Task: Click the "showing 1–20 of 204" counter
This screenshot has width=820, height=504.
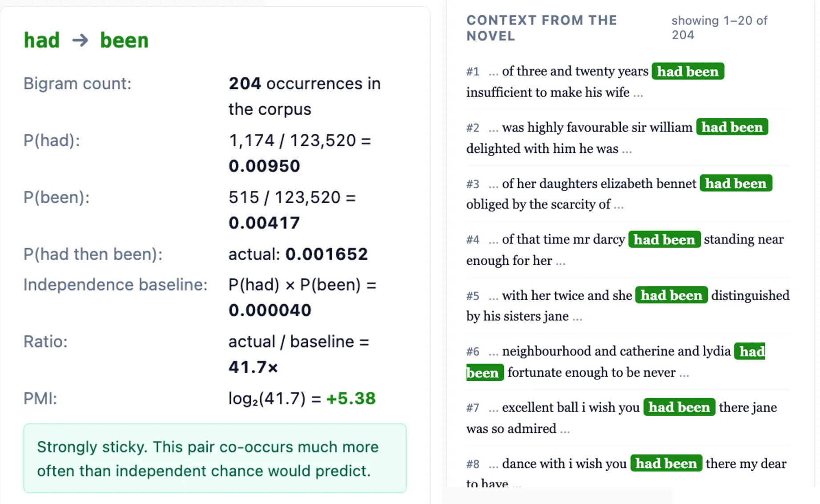Action: coord(719,28)
